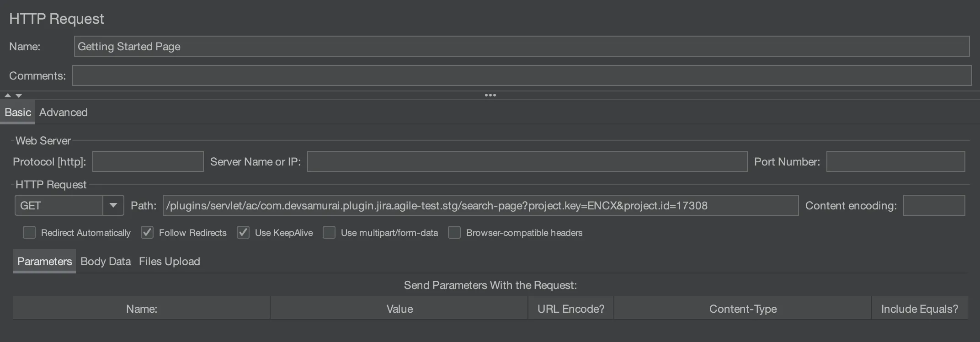This screenshot has height=342, width=980.
Task: Open the Body Data tab
Action: coord(106,262)
